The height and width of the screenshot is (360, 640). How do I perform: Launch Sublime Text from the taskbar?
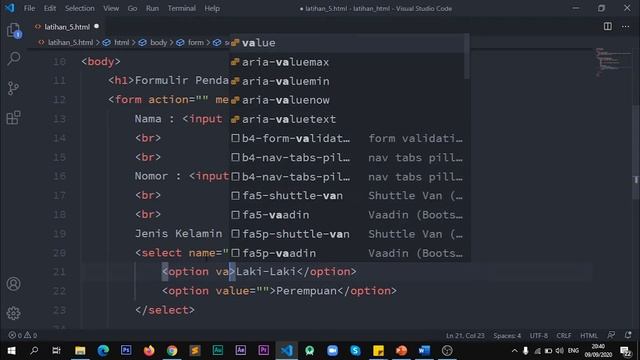tap(195, 351)
